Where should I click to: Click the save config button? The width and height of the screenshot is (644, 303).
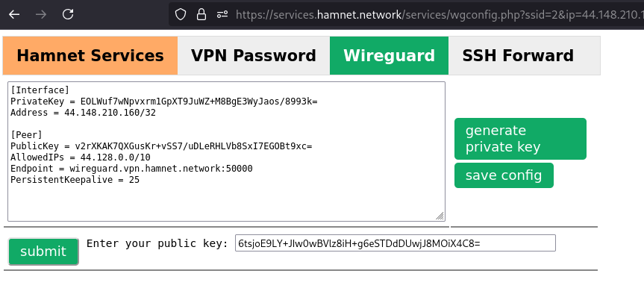coord(504,175)
